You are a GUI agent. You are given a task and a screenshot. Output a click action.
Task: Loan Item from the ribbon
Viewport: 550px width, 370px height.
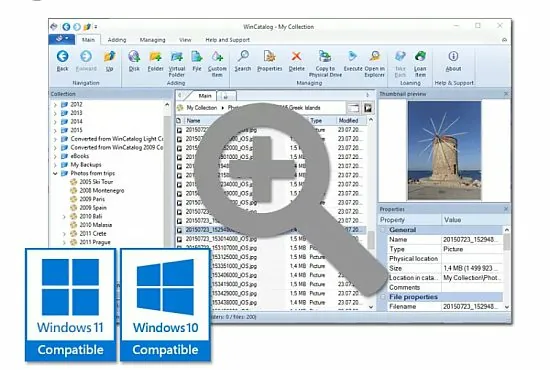click(x=420, y=63)
